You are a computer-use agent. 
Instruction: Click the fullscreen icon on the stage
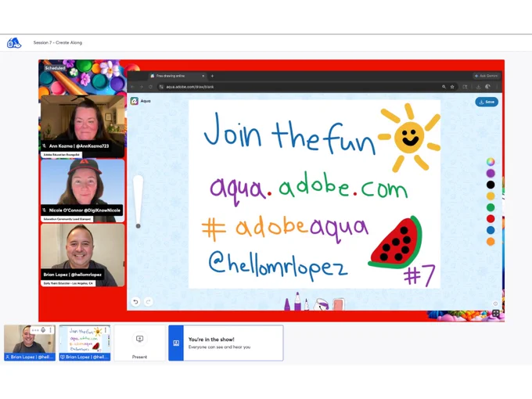pos(496,314)
